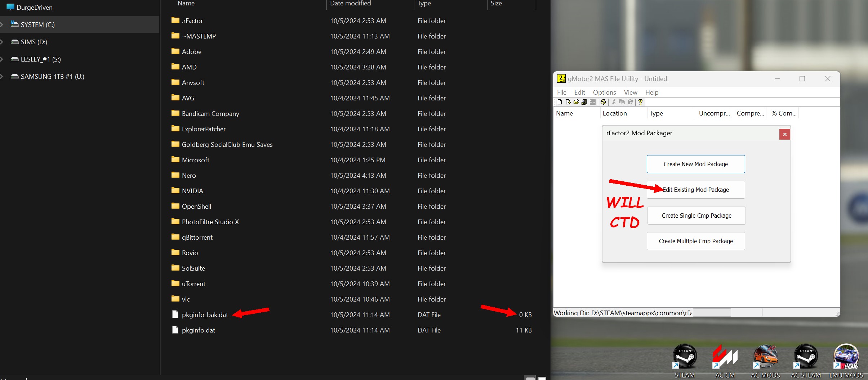Click MAS utility Location column header
Viewport: 868px width, 380px height.
pyautogui.click(x=623, y=113)
